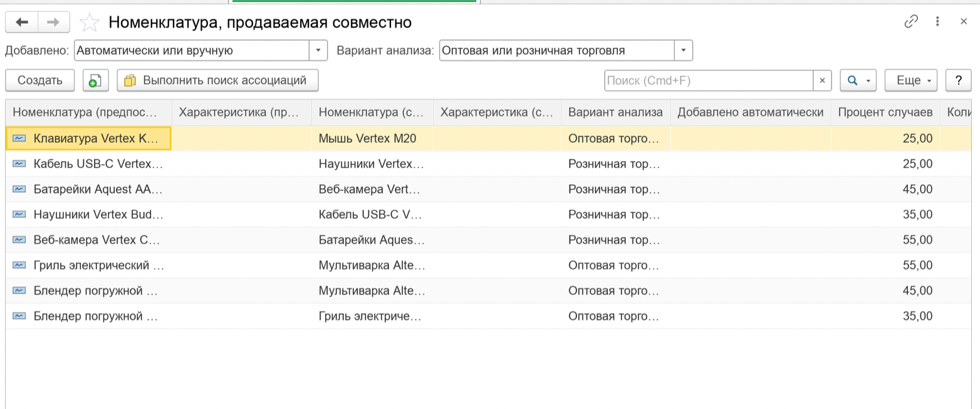Click row icon for Веб-камера Vertex C
Image resolution: width=980 pixels, height=409 pixels.
pyautogui.click(x=19, y=240)
